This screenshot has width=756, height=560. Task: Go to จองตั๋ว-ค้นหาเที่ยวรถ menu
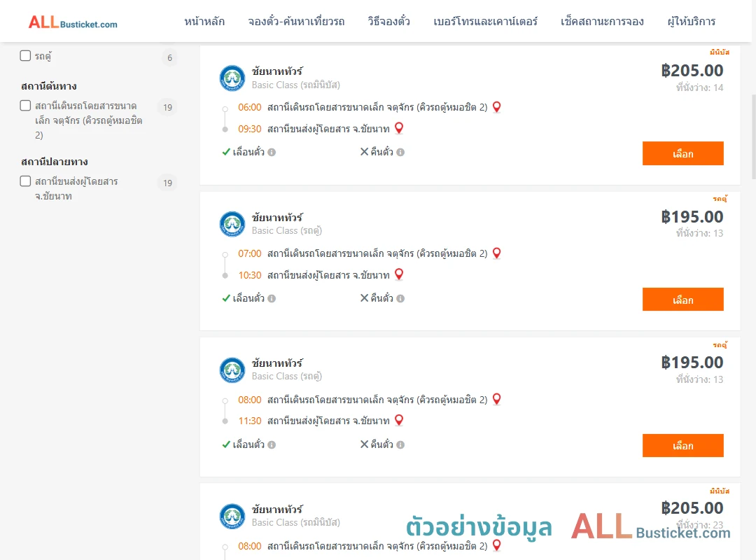(x=296, y=22)
